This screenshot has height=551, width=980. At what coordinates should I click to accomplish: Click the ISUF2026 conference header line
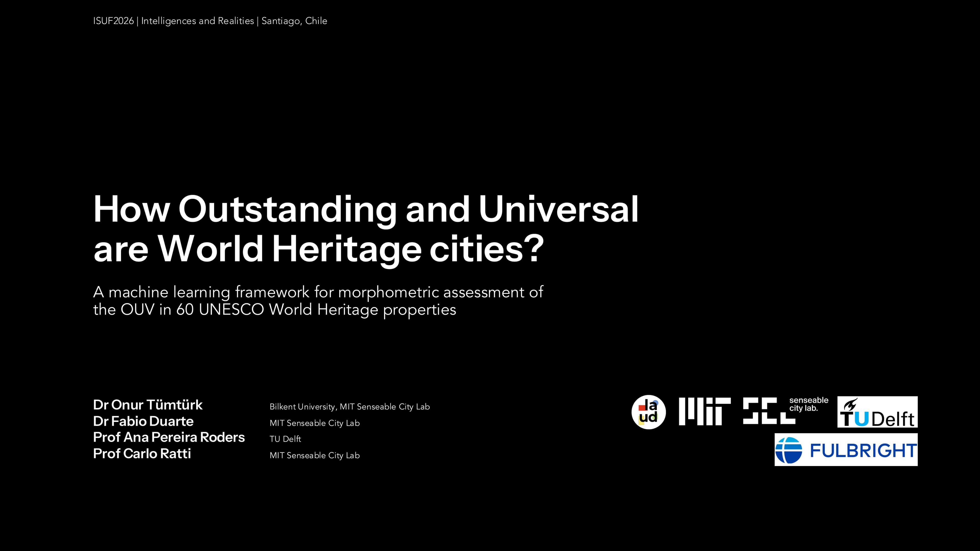coord(210,21)
